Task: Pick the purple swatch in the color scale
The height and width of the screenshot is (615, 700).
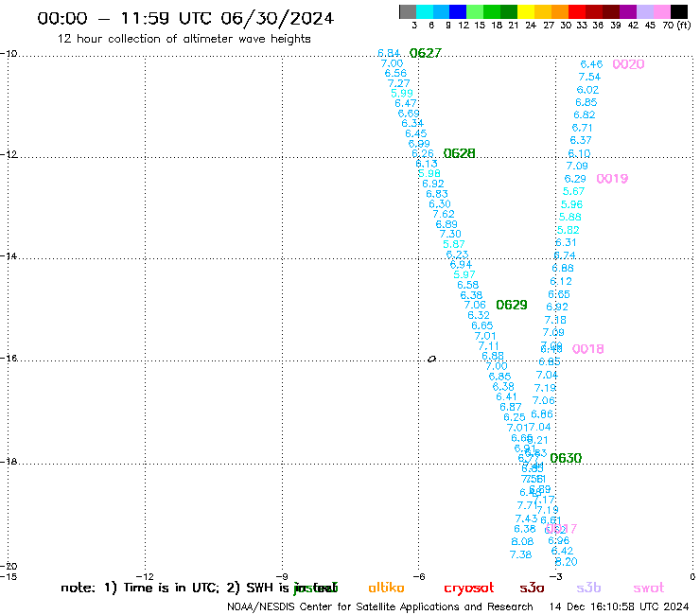Action: coord(627,11)
